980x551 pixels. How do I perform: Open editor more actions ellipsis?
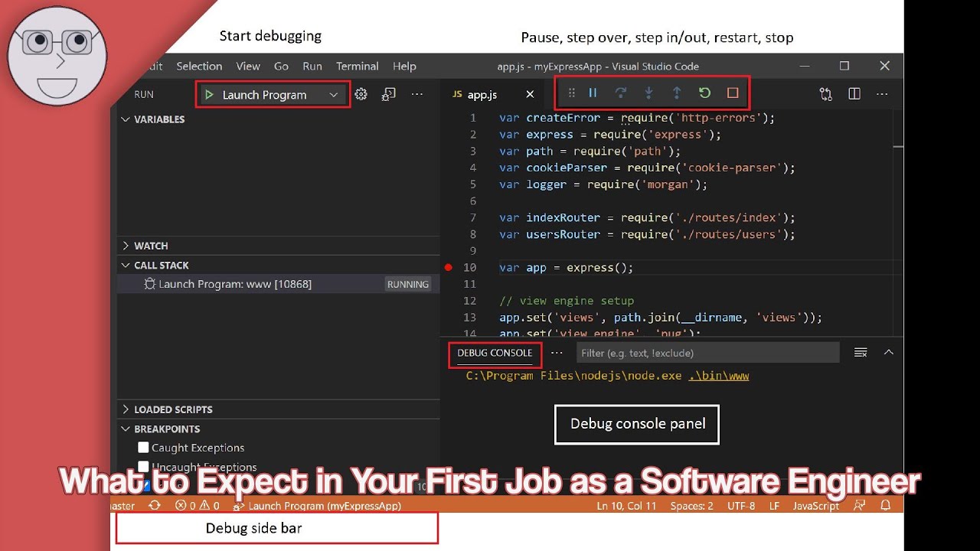882,94
